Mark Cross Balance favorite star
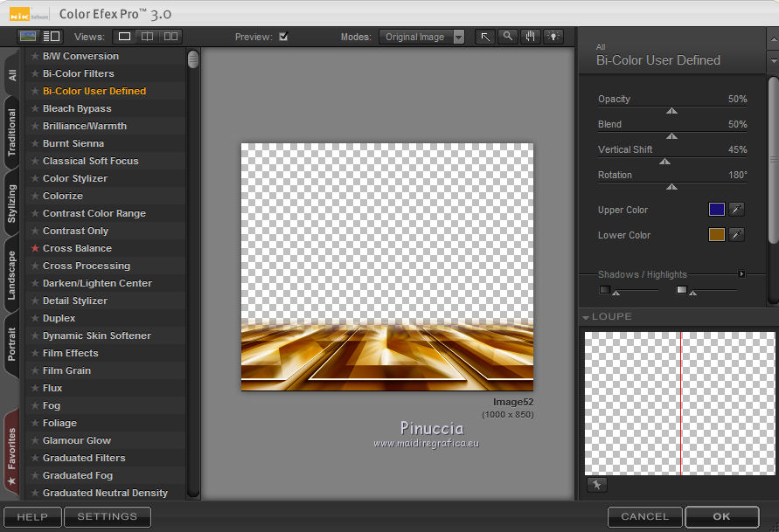779x532 pixels. 35,248
